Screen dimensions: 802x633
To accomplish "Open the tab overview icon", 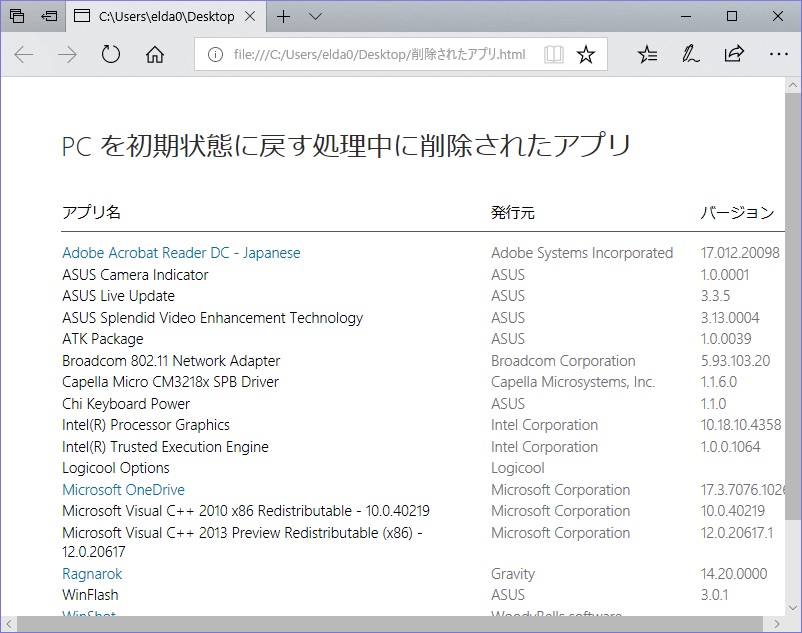I will pyautogui.click(x=17, y=16).
